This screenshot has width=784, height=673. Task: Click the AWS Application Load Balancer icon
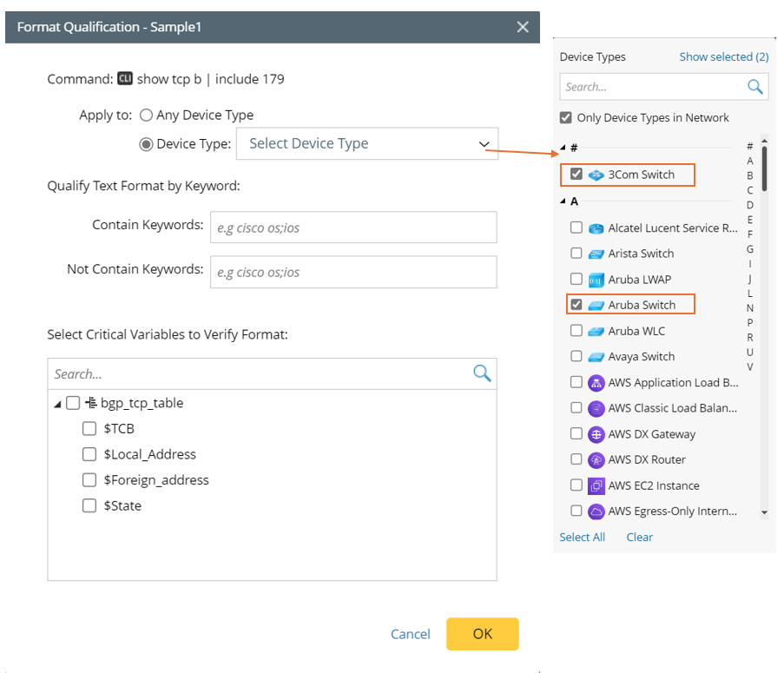click(596, 383)
